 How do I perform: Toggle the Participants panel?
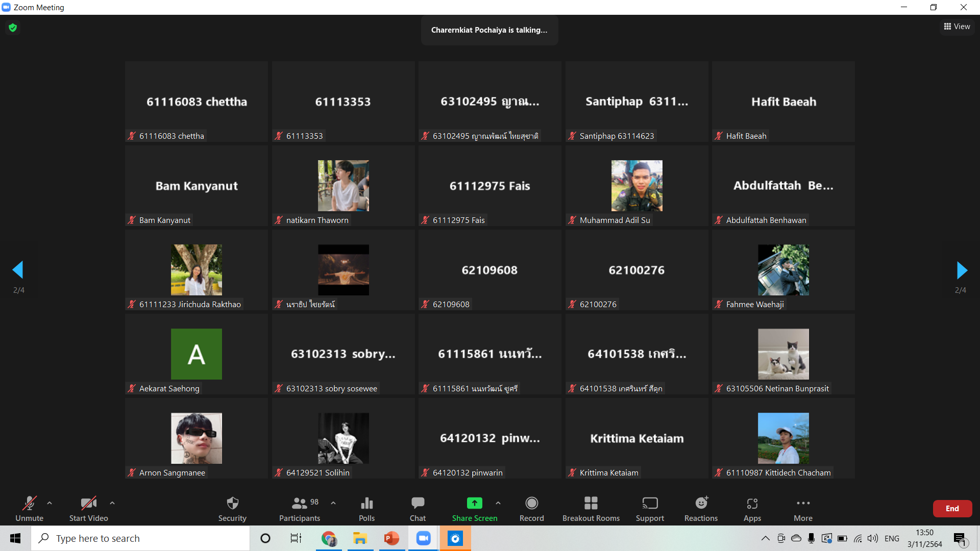(x=300, y=504)
